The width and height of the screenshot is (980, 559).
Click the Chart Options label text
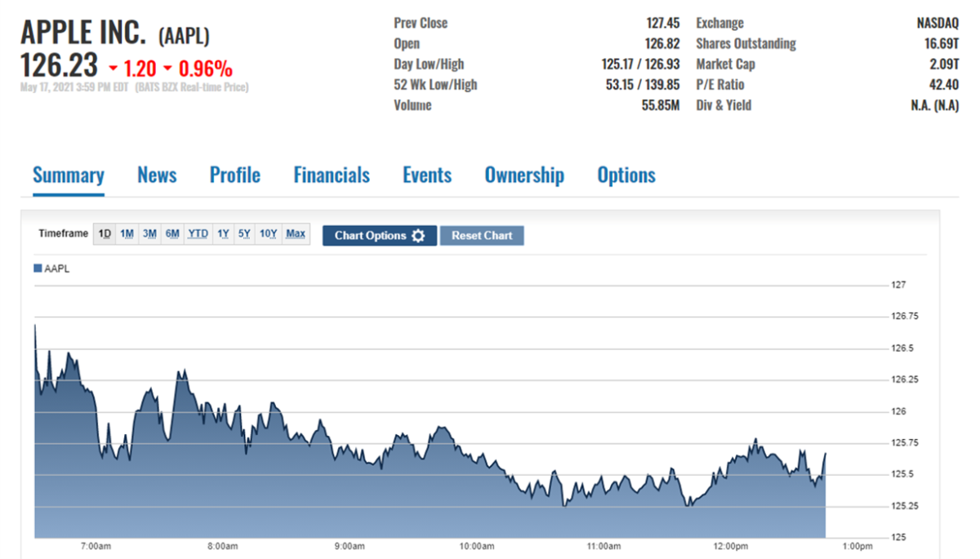(x=370, y=236)
